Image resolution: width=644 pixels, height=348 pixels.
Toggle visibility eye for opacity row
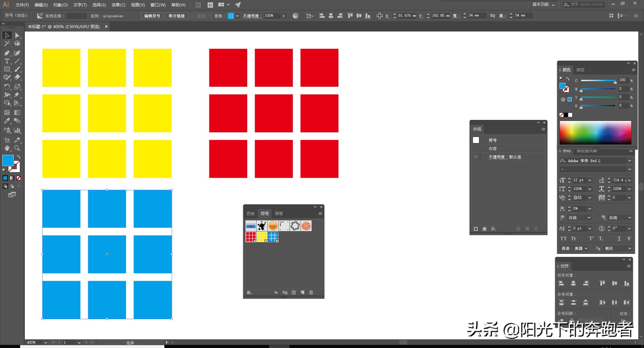click(476, 157)
